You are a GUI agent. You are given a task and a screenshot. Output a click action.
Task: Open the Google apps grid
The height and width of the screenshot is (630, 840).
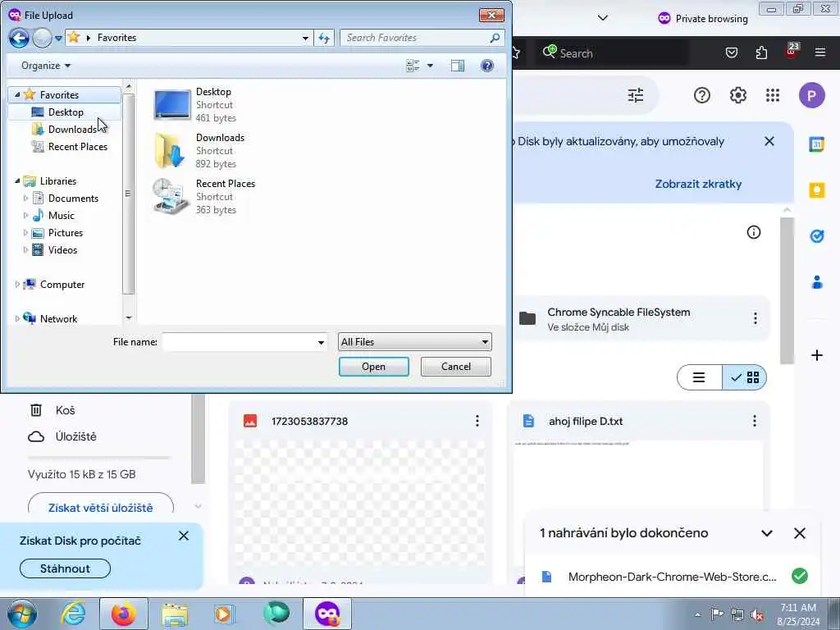[x=773, y=95]
